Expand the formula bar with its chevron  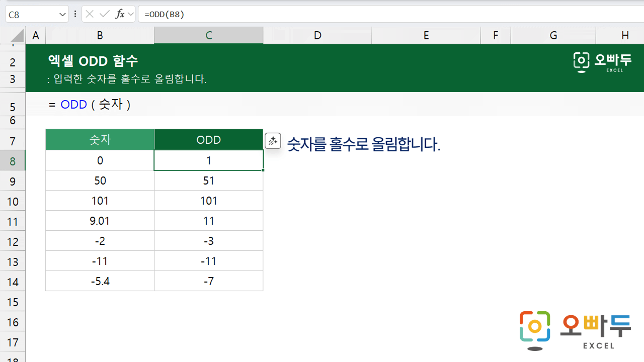pos(130,14)
